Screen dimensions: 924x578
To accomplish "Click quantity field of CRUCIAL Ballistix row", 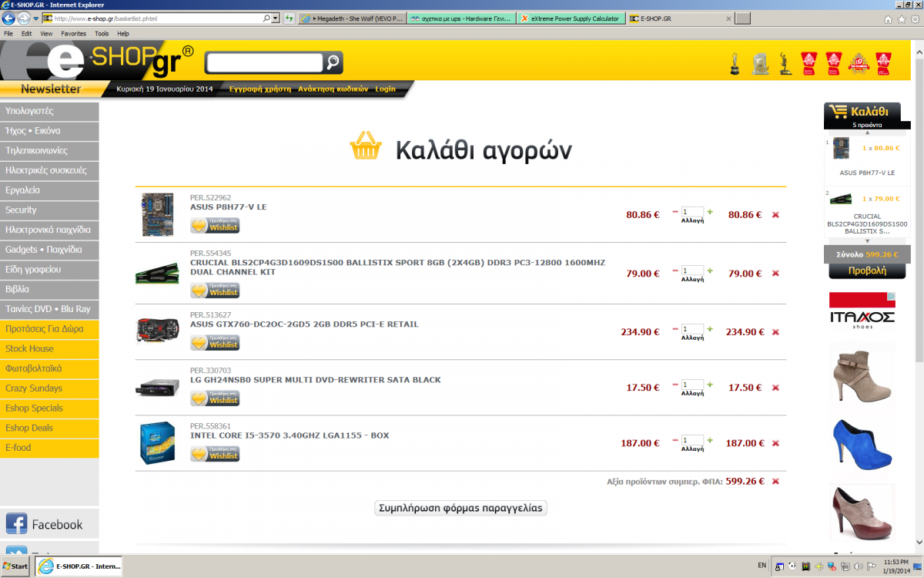I will tap(692, 271).
